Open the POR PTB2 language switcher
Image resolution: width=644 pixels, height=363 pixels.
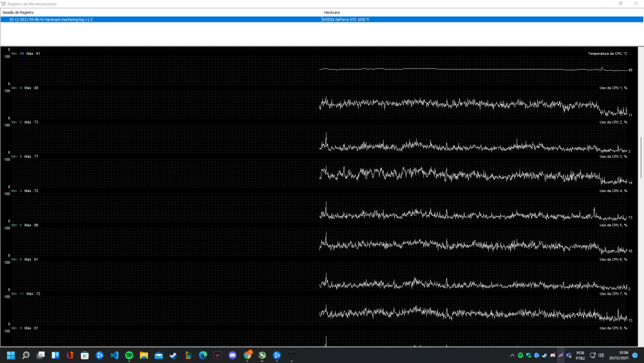pos(580,355)
